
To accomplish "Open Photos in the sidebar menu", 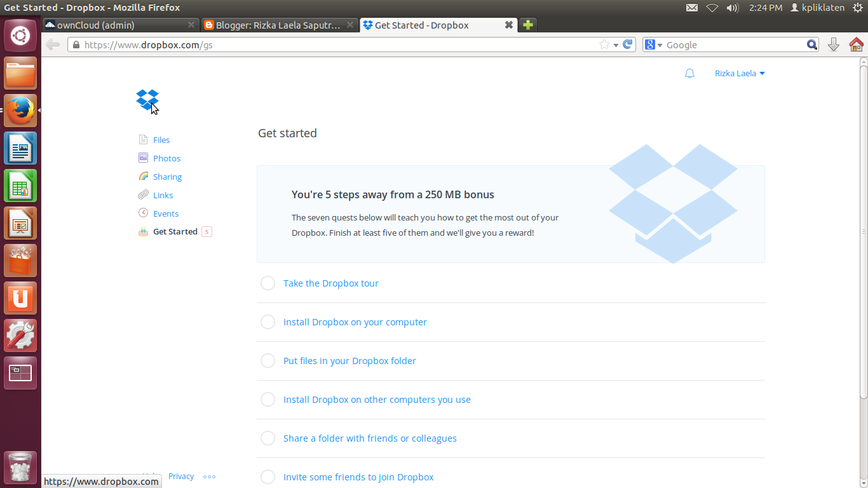I will [166, 158].
